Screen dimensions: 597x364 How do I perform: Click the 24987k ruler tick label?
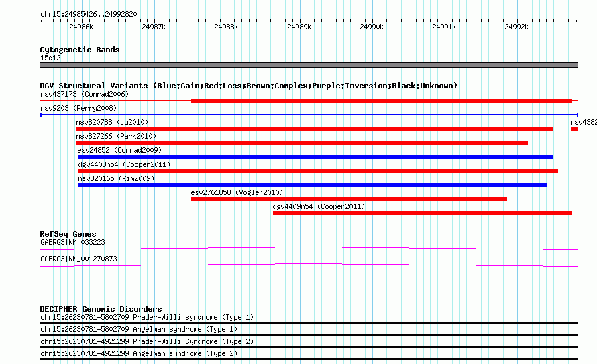tap(154, 27)
